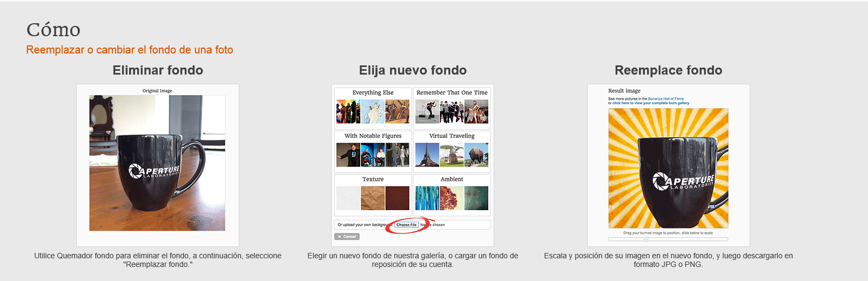Screen dimensions: 868x281
Task: Choose the dark red texture swatch
Action: tap(398, 198)
